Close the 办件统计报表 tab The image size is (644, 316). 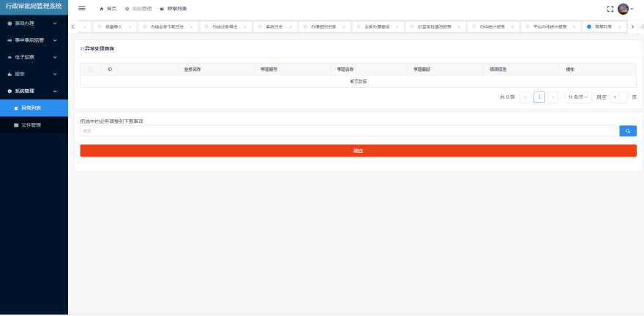[x=512, y=27]
